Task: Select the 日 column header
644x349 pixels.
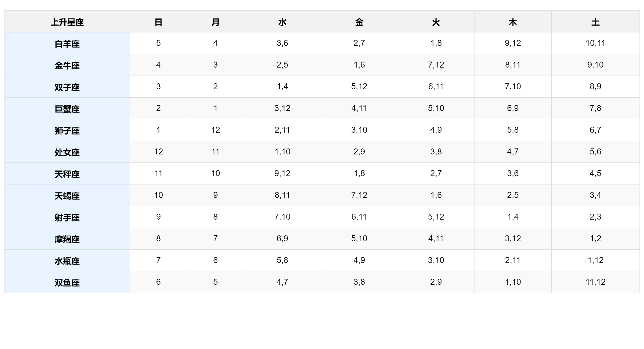Action: (x=158, y=22)
